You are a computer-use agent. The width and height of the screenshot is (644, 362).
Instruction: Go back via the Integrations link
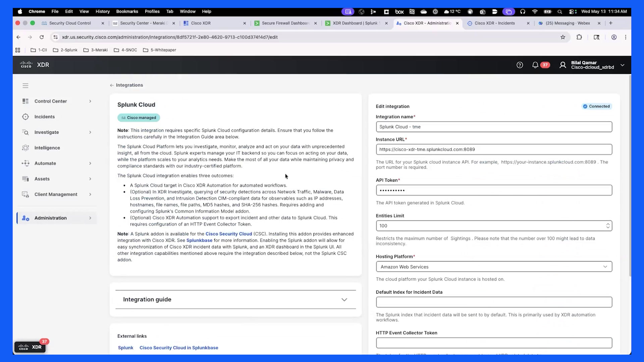click(126, 85)
